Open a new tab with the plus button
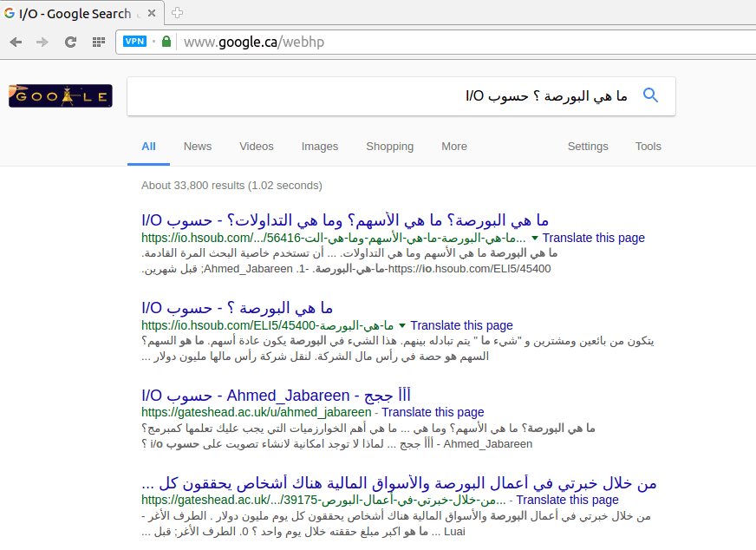 coord(178,12)
